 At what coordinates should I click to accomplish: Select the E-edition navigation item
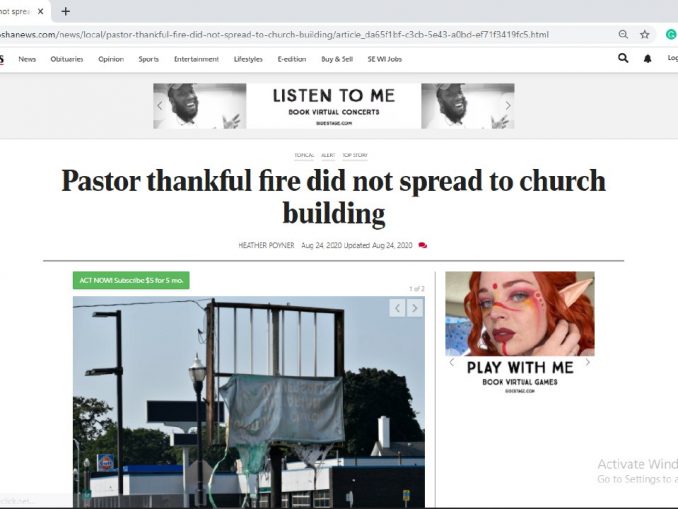pyautogui.click(x=292, y=59)
